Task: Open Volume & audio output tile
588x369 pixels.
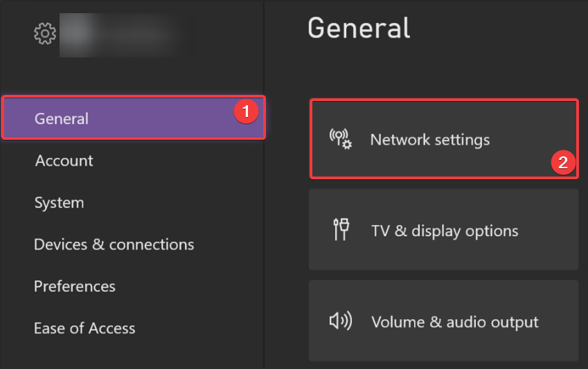Action: [443, 321]
